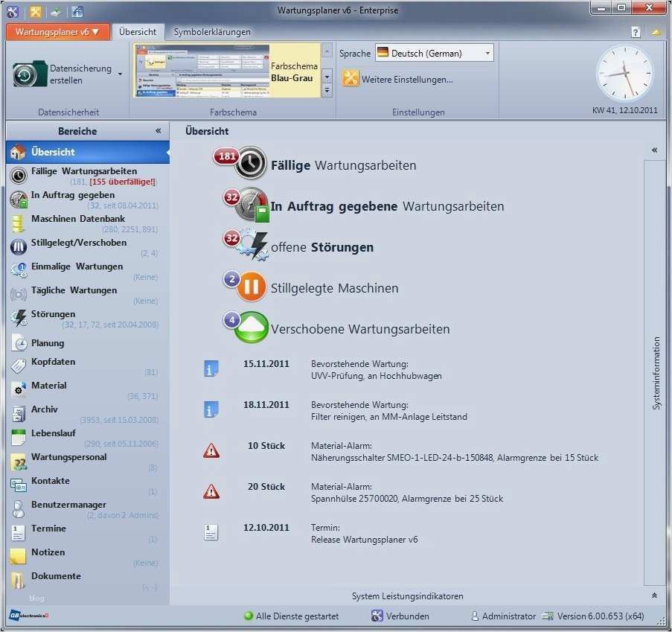
Task: Click 'Verbunden' status bar entry
Action: click(400, 616)
